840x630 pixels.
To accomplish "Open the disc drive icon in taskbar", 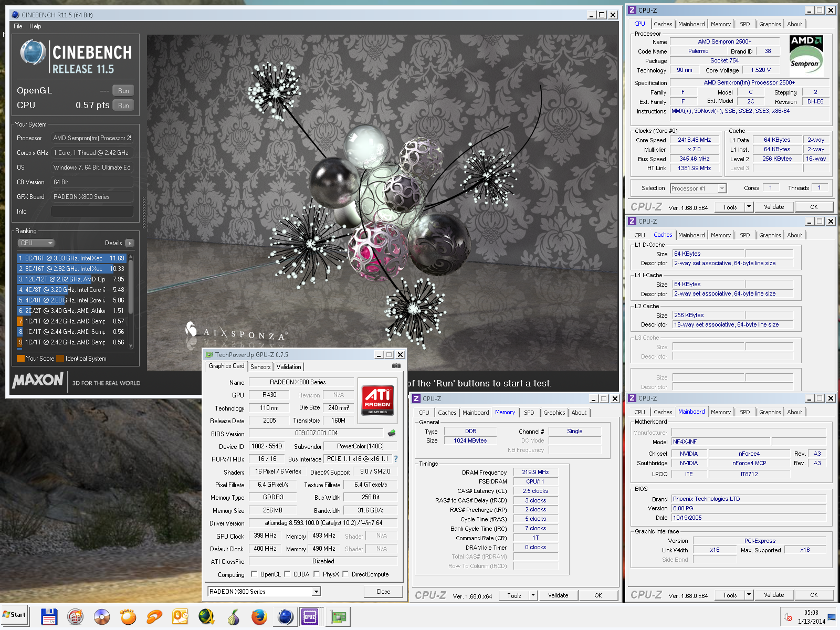I will (x=101, y=617).
